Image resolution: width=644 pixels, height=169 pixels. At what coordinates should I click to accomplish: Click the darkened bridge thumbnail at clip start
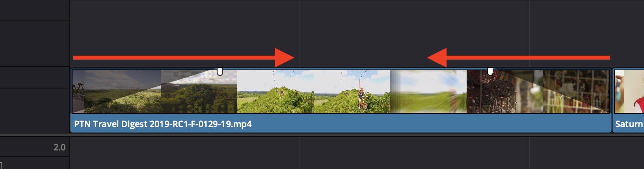[x=78, y=92]
